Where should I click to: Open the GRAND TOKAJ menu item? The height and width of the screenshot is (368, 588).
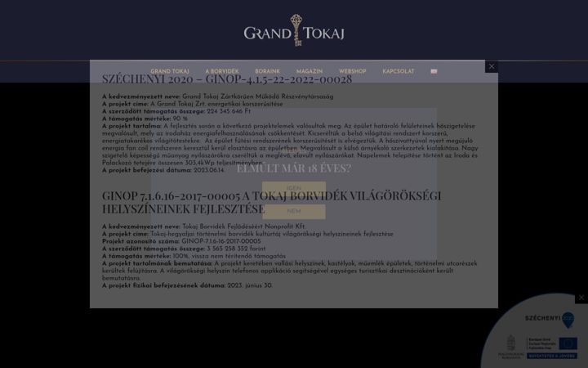[x=170, y=71]
